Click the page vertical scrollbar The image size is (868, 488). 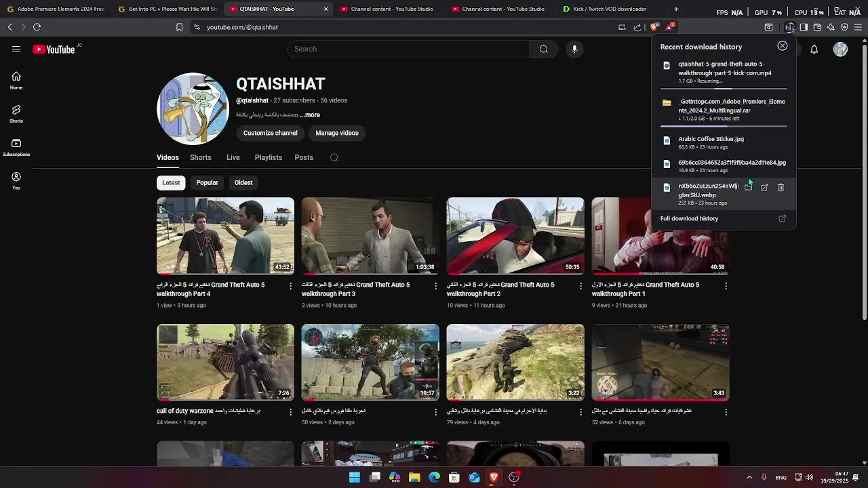864,183
